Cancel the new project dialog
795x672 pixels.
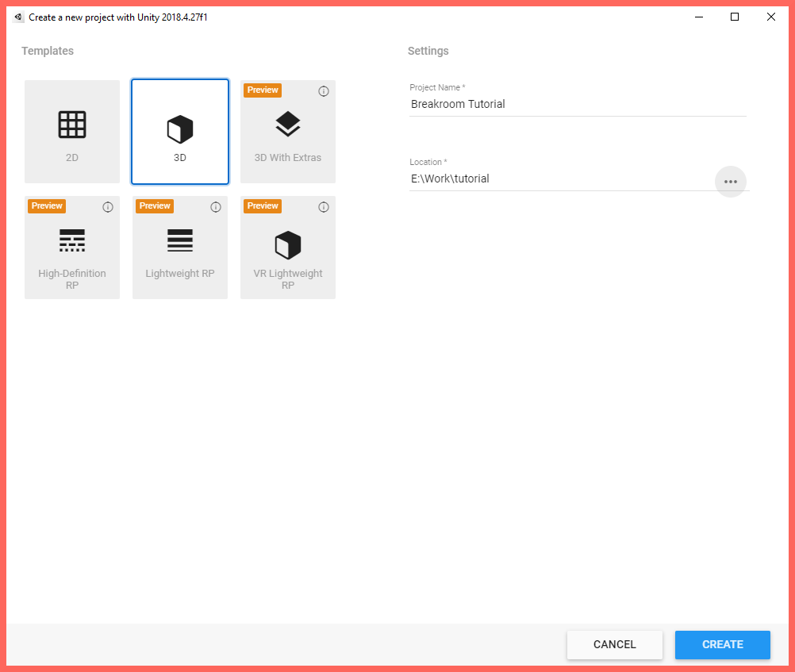pyautogui.click(x=615, y=644)
